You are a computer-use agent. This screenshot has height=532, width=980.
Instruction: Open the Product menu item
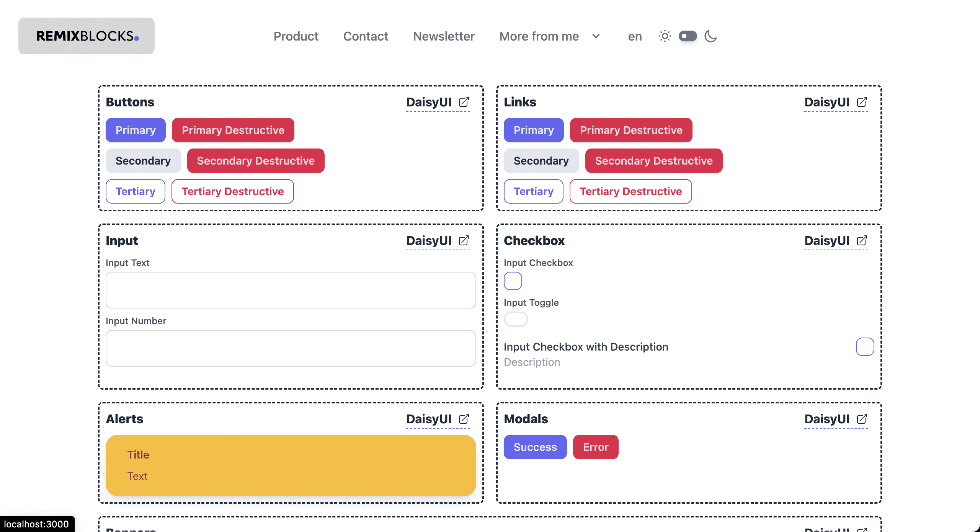tap(296, 36)
